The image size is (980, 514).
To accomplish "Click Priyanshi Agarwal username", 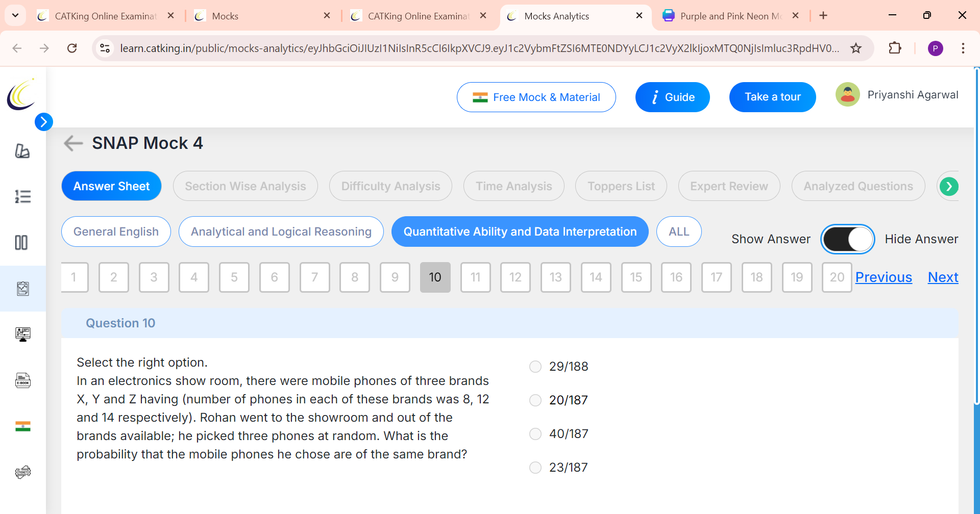I will tap(913, 95).
